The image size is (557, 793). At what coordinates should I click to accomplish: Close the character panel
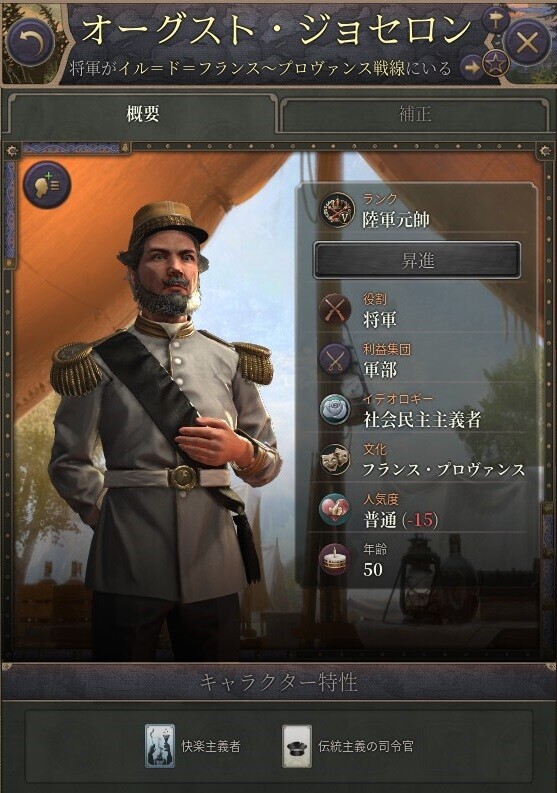tap(527, 43)
